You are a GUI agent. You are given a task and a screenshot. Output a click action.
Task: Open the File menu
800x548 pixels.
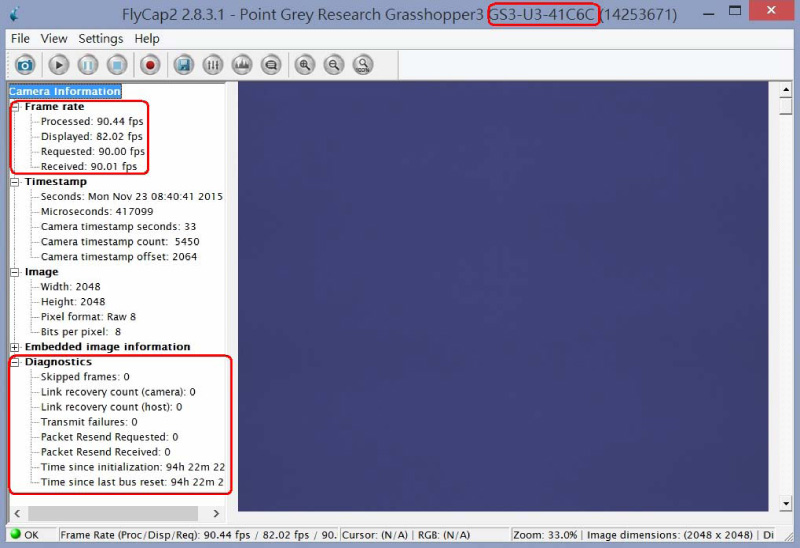[20, 38]
